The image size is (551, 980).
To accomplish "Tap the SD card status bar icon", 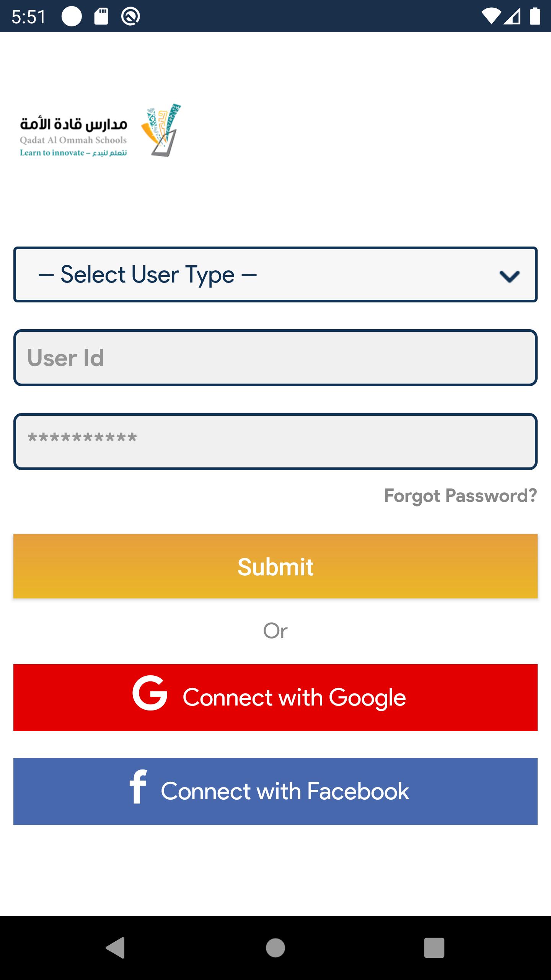I will coord(101,16).
